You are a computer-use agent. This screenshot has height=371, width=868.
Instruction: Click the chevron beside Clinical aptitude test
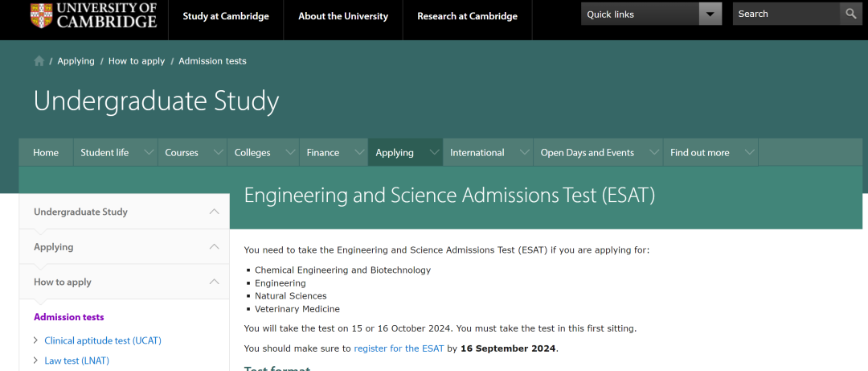[x=36, y=340]
